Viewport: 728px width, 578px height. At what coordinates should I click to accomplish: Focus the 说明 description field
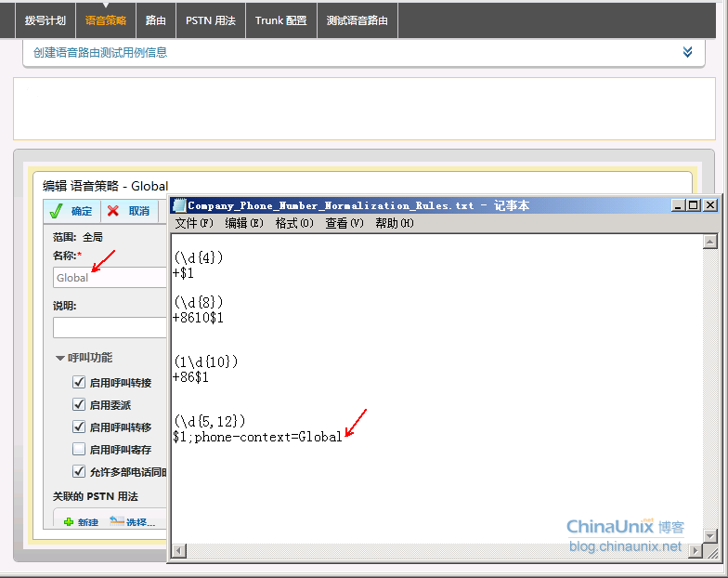coord(110,327)
